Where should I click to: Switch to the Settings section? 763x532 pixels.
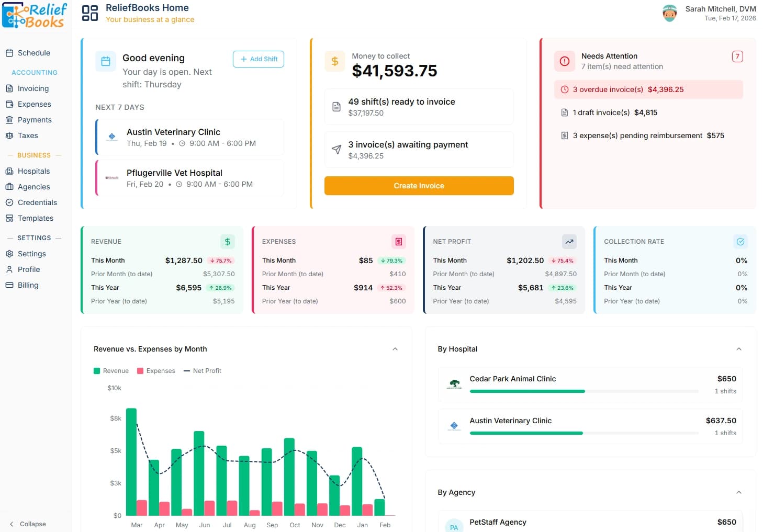9,254
